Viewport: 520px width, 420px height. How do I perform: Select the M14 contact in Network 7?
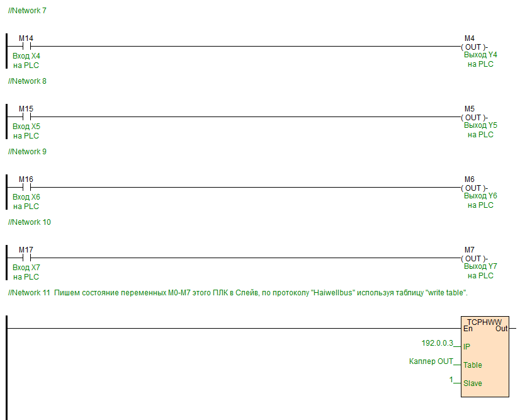click(26, 47)
